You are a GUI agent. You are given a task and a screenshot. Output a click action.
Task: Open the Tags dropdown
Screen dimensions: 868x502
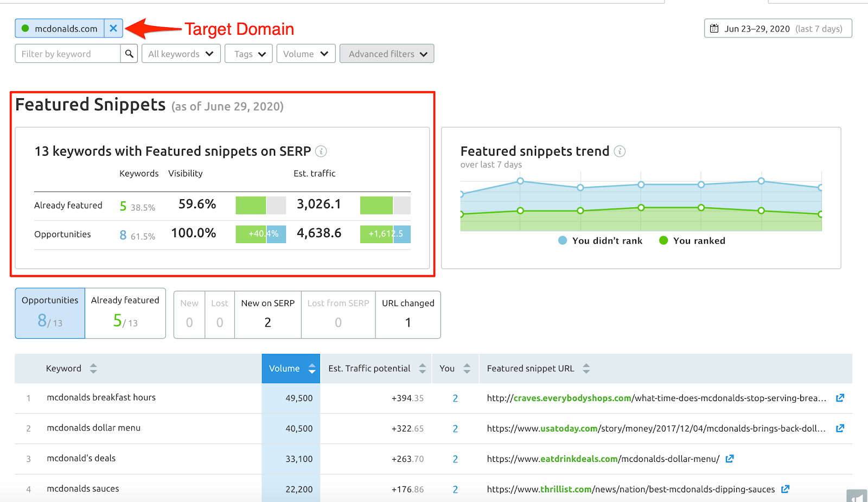248,53
